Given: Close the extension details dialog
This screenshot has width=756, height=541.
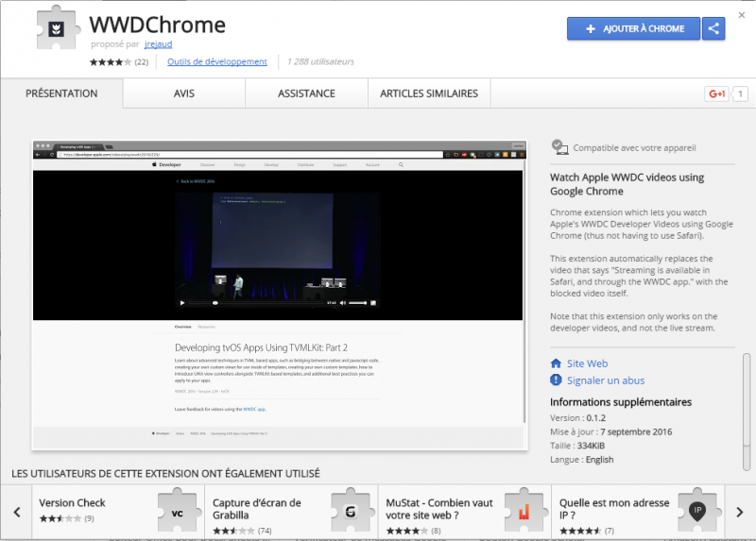Looking at the screenshot, I should 742,15.
